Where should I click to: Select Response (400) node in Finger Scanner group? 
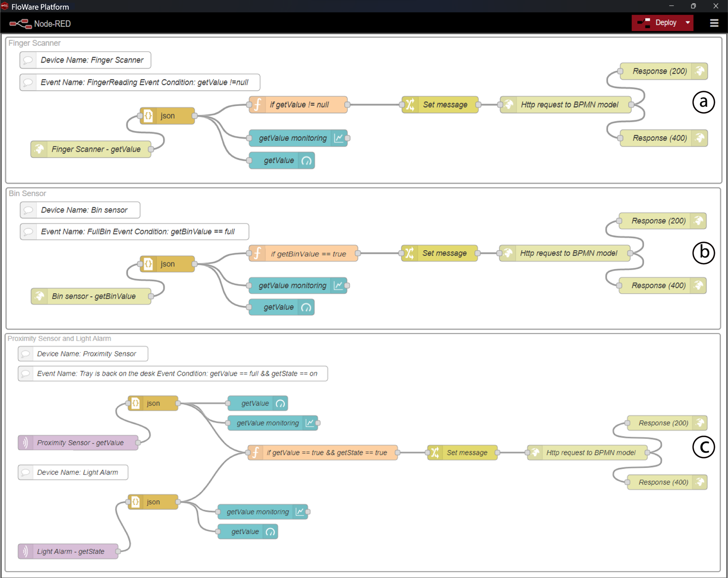pos(659,138)
